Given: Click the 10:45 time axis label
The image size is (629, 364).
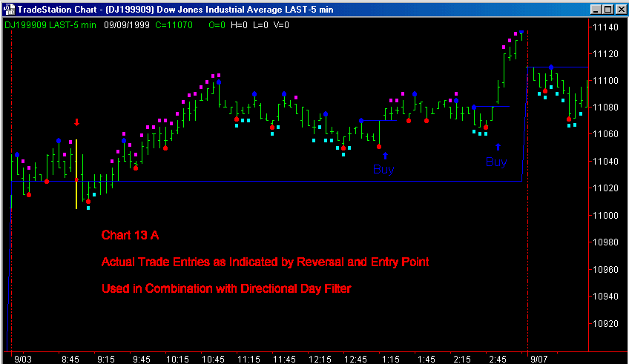Looking at the screenshot, I should coord(213,360).
